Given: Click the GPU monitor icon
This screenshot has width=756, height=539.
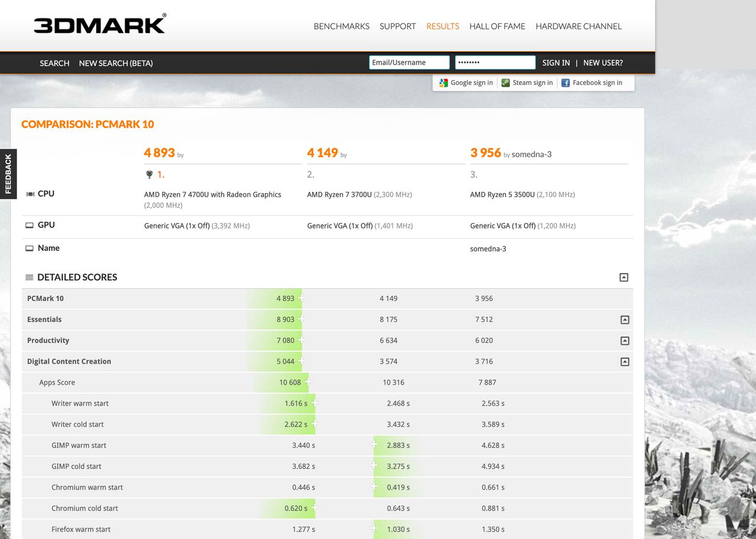Looking at the screenshot, I should tap(30, 226).
